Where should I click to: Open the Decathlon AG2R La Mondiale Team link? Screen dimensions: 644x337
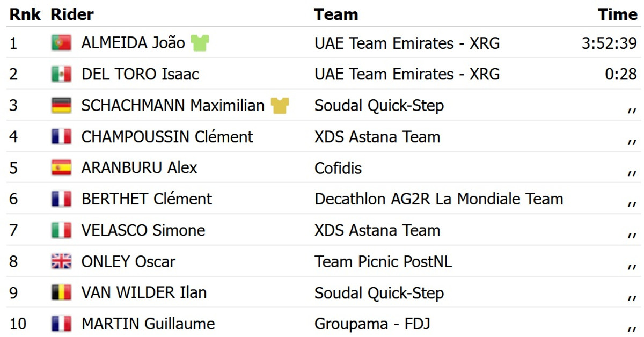[x=438, y=199]
